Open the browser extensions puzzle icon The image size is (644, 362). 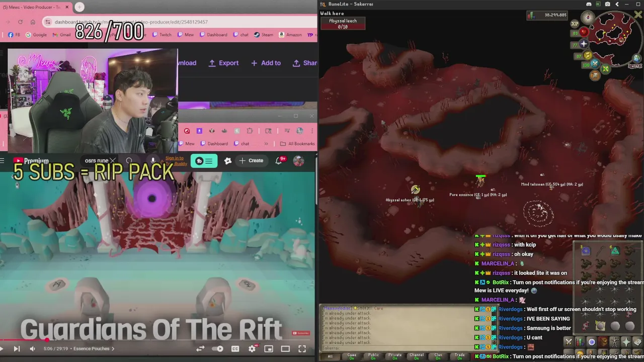pos(250,131)
